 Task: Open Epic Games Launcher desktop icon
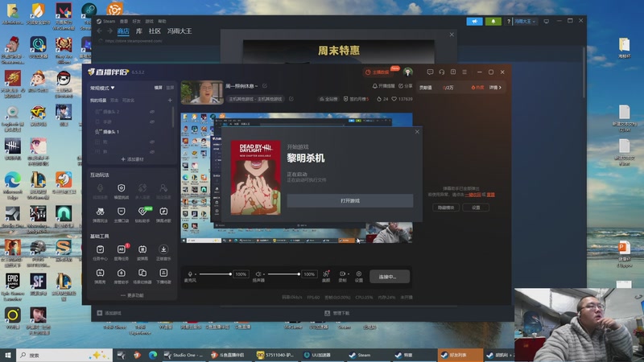(12, 286)
